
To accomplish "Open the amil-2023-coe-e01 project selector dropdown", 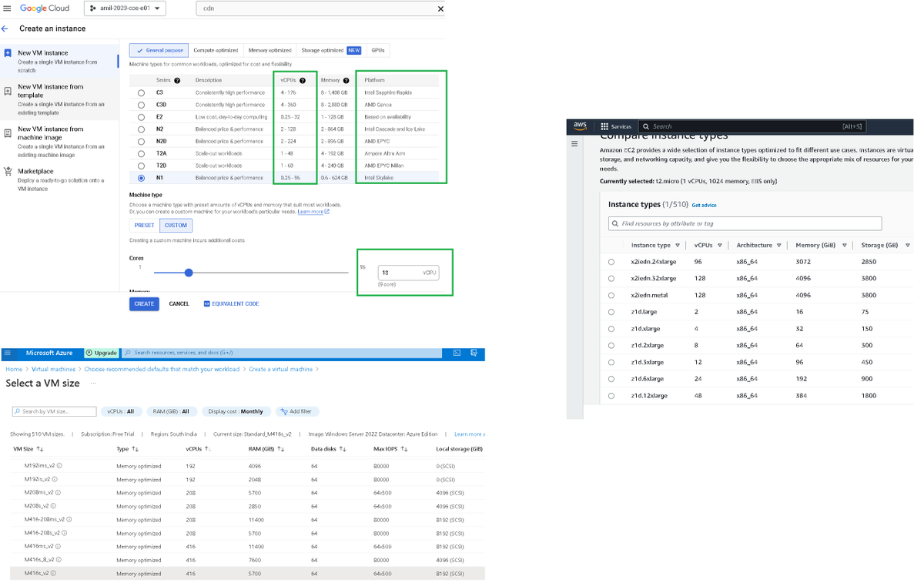I will pyautogui.click(x=123, y=8).
